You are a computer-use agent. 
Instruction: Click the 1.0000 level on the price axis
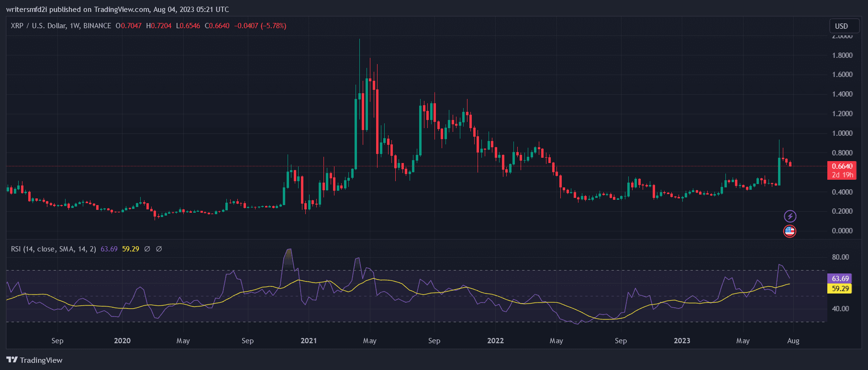(842, 133)
